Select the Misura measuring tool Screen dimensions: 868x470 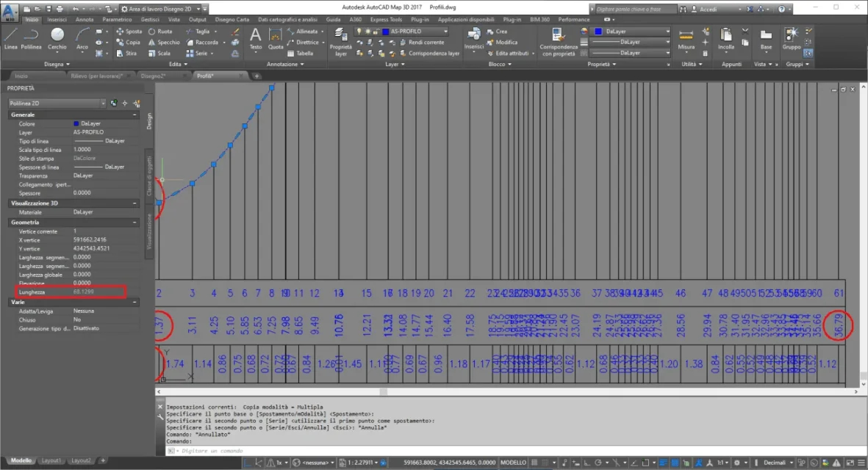coord(686,39)
